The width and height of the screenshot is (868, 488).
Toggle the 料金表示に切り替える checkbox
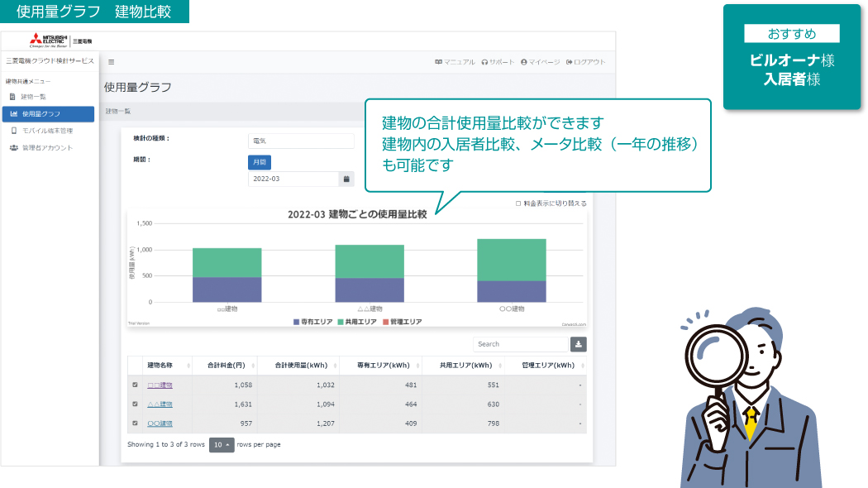tap(518, 203)
